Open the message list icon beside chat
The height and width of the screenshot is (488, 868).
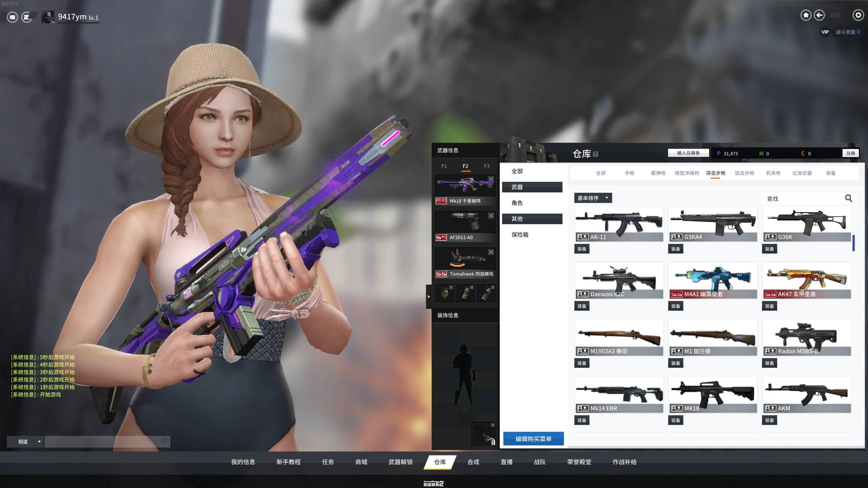(x=27, y=17)
